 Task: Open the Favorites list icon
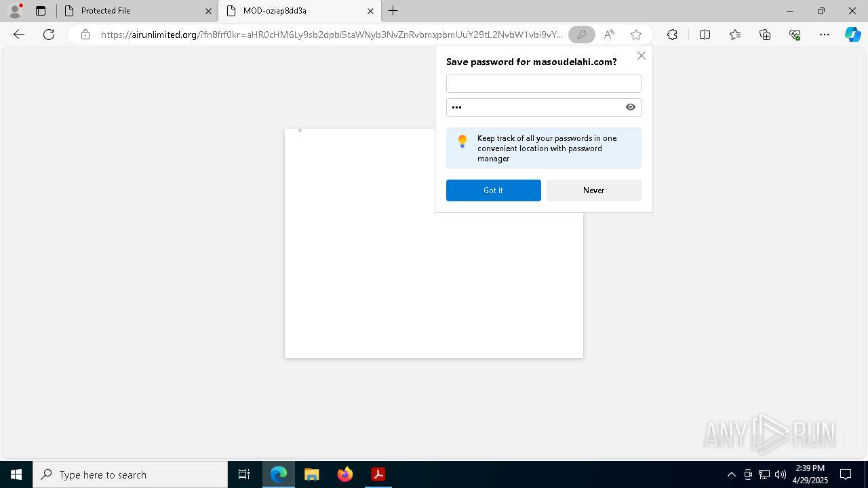click(x=735, y=35)
